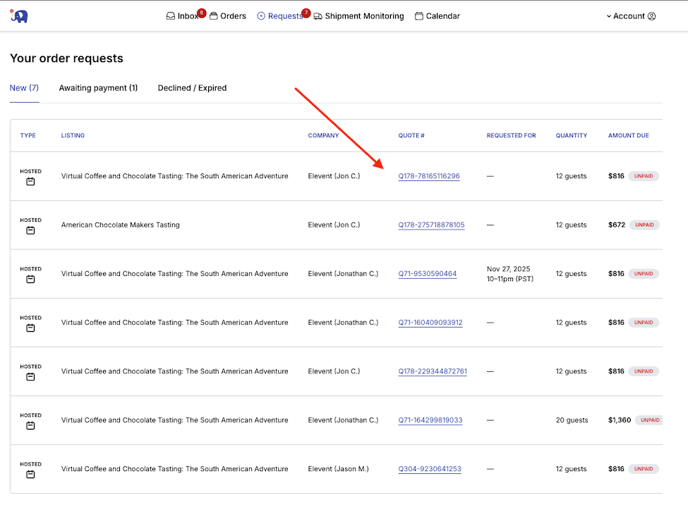Open the Inbox envelope icon

coord(171,16)
